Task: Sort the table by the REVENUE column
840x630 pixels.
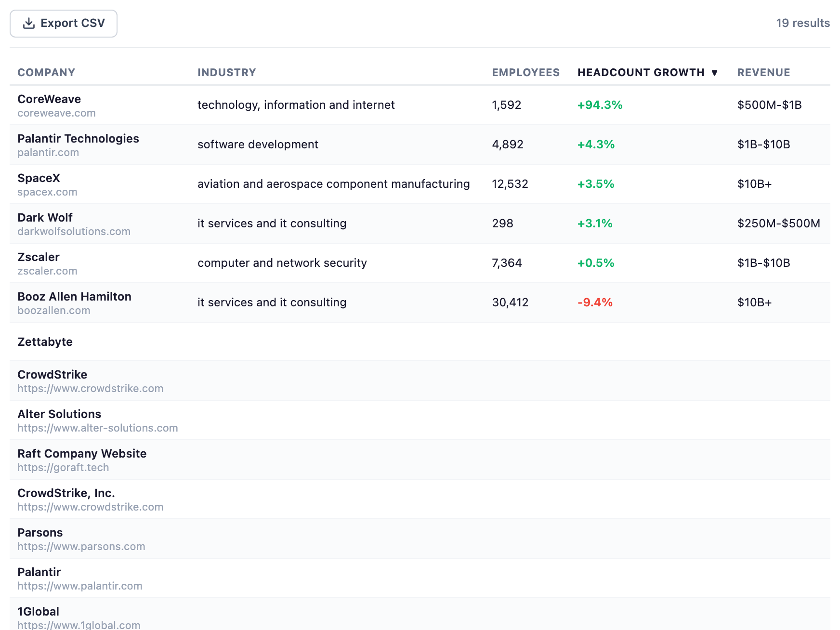Action: click(x=763, y=72)
